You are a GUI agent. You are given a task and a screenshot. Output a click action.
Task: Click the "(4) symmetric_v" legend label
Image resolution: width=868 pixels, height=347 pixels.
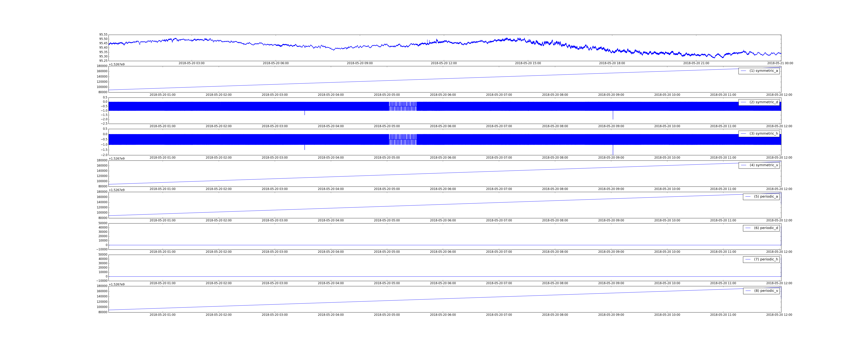763,165
